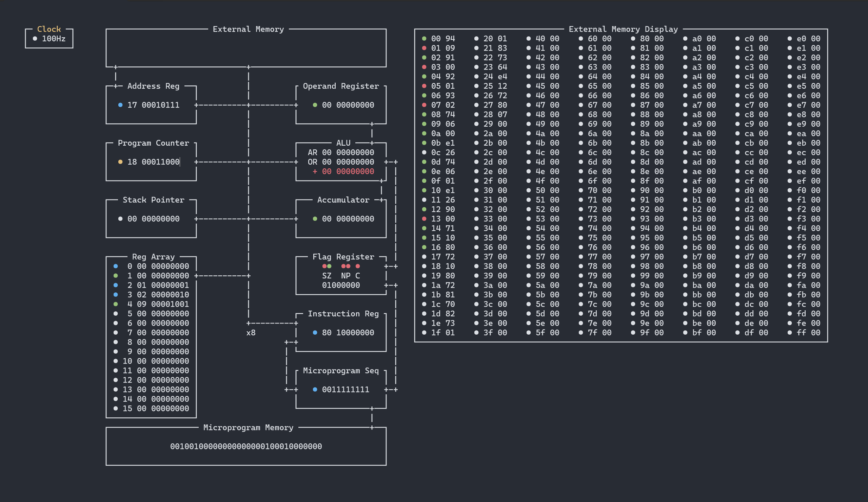Click memory cell 40 00
This screenshot has width=868, height=502.
(547, 39)
